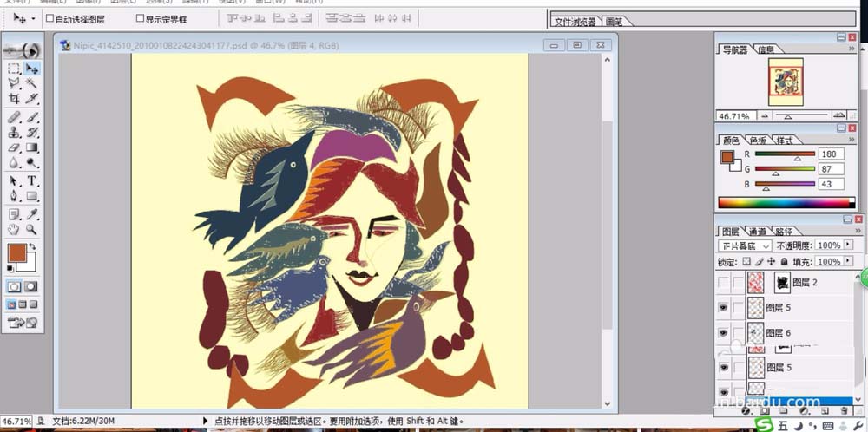The width and height of the screenshot is (868, 432).
Task: Create a new layer set folder
Action: pyautogui.click(x=784, y=410)
